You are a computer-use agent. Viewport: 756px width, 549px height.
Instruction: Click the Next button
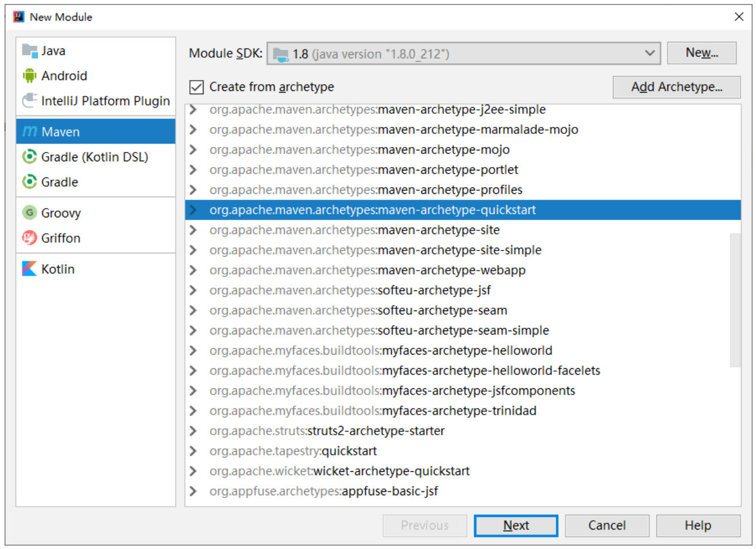[516, 526]
